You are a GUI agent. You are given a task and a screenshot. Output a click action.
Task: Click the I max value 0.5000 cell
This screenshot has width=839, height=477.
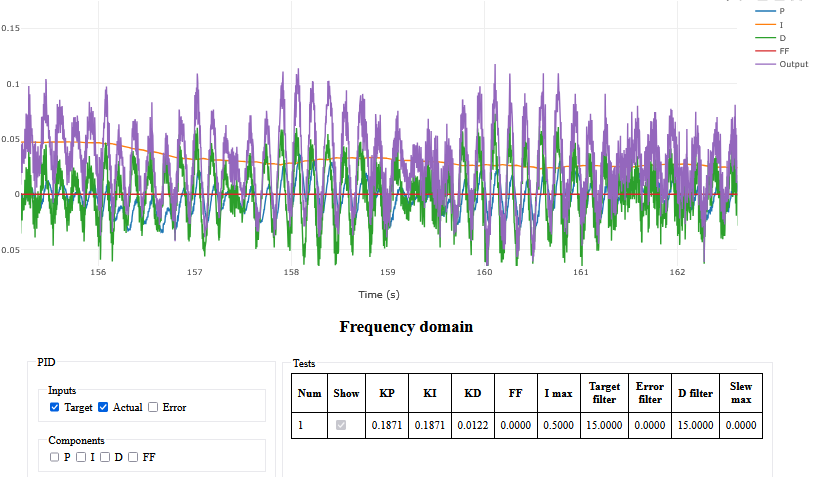559,425
